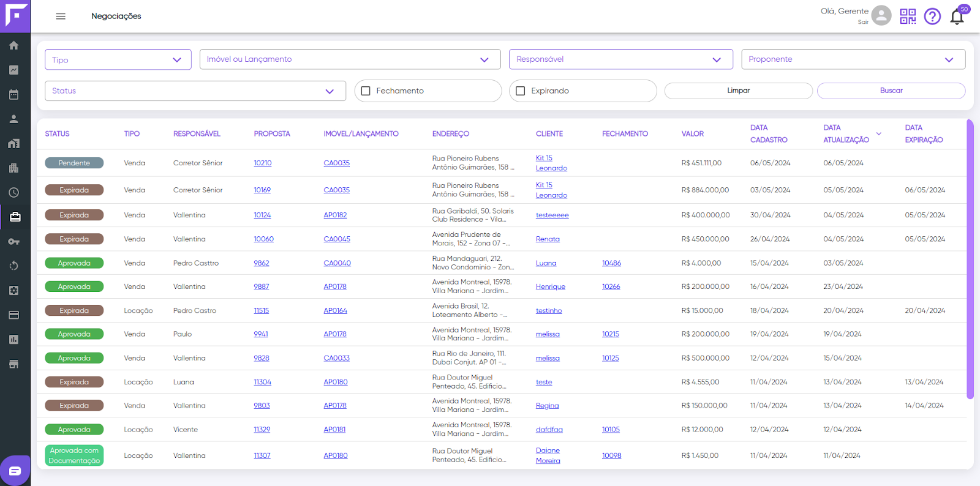The height and width of the screenshot is (486, 980).
Task: Sort by the RESPONSÁVEL column header
Action: pos(197,133)
